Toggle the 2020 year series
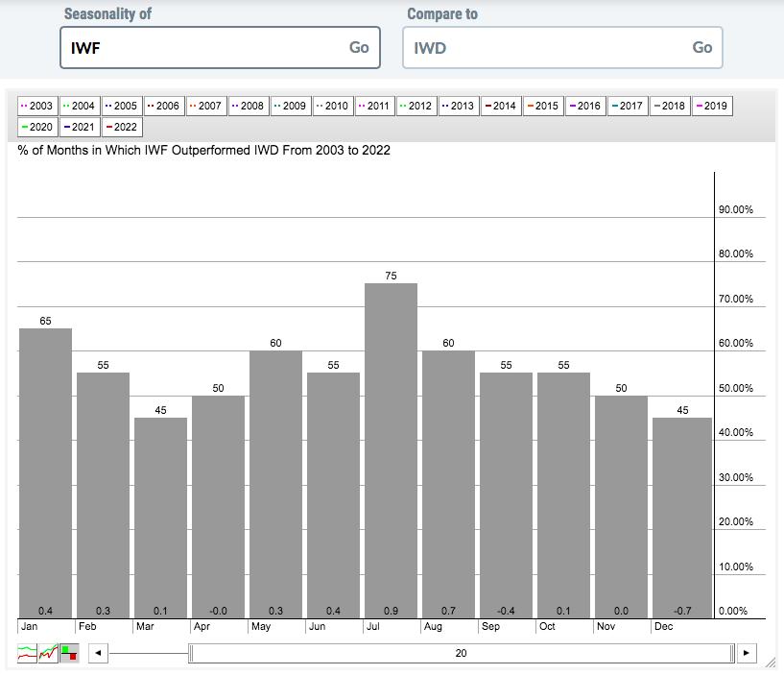 click(38, 127)
